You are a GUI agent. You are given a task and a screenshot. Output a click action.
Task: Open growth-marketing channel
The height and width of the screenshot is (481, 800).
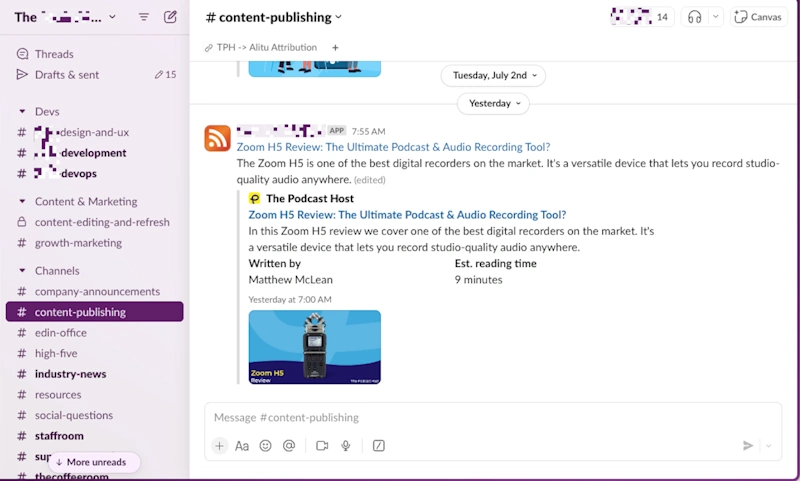95,243
